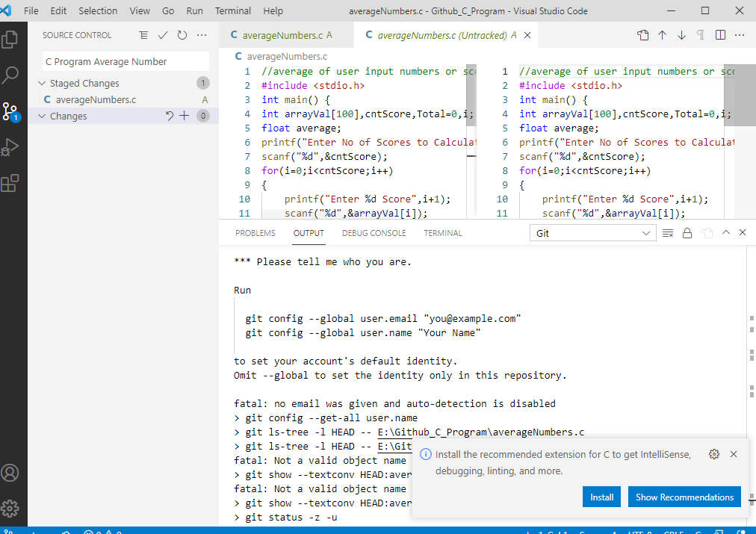Open editor more actions ellipsis
The width and height of the screenshot is (756, 534).
click(740, 35)
